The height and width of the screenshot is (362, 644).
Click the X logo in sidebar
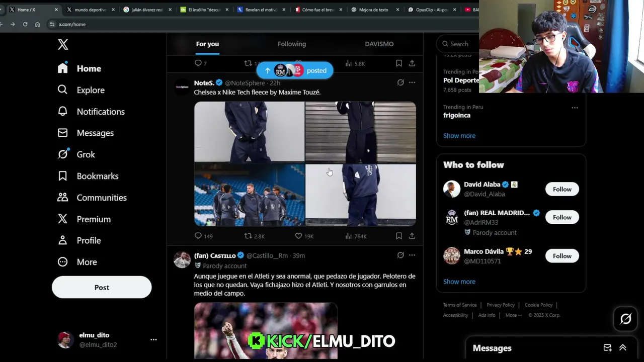click(x=63, y=44)
